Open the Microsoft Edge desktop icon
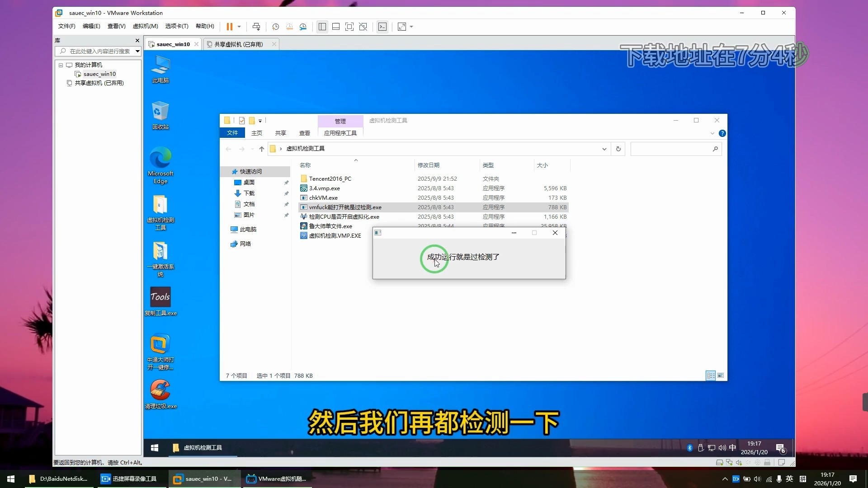This screenshot has height=488, width=868. tap(160, 165)
